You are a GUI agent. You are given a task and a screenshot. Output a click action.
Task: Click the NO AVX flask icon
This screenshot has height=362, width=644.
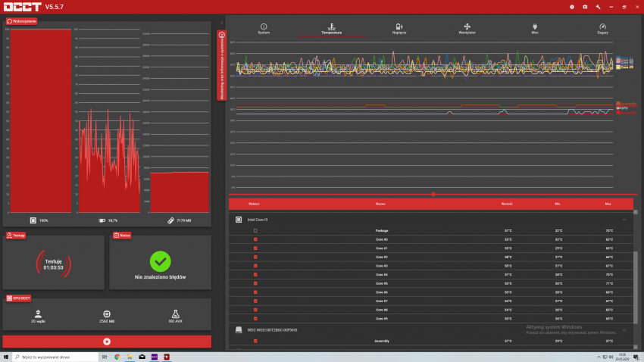(x=176, y=313)
